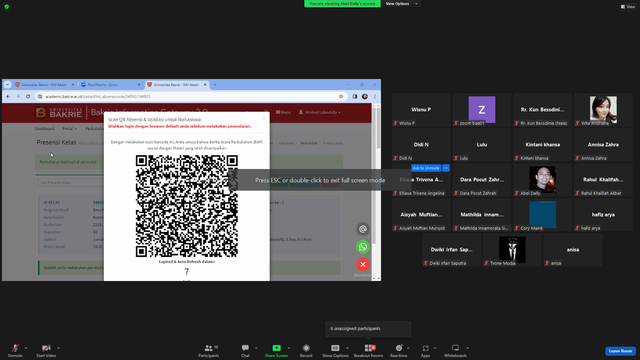Click the blue Leave Room button

[620, 351]
